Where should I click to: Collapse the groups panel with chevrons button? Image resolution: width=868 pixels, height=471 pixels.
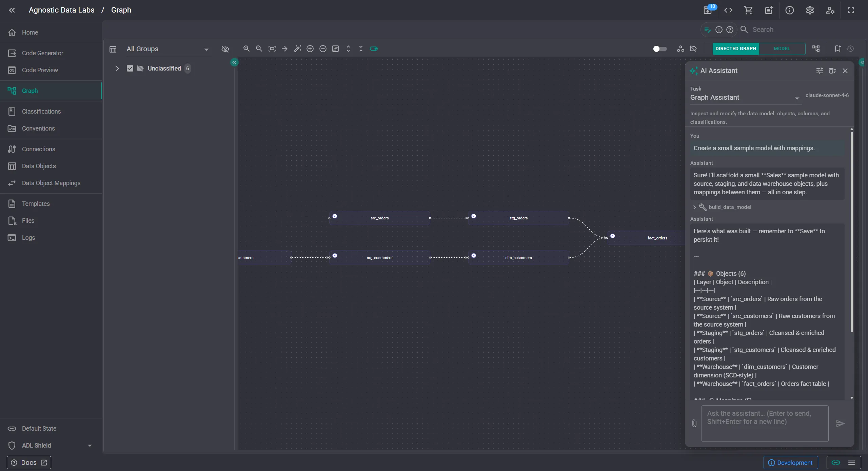[234, 62]
